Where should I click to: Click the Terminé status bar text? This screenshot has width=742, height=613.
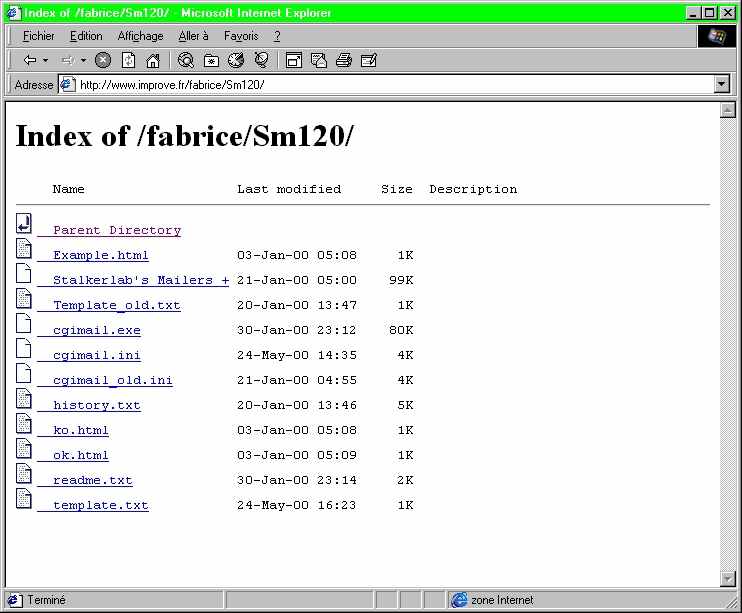point(46,600)
